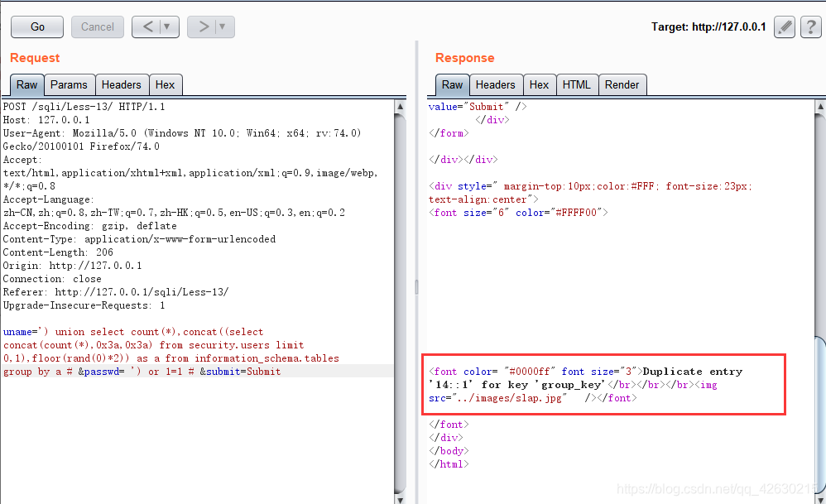826x504 pixels.
Task: Click the Referer header line
Action: click(x=115, y=292)
